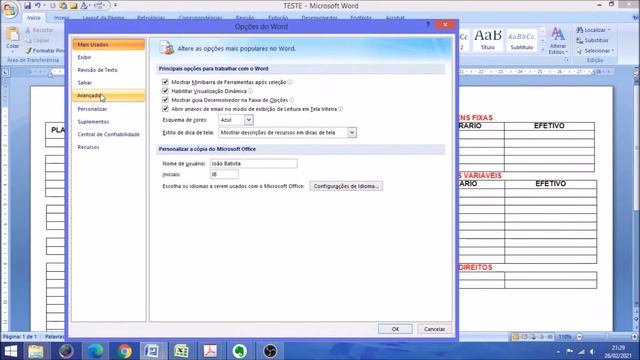Click the Alterar Estilos icon
640x360 pixels.
558,34
